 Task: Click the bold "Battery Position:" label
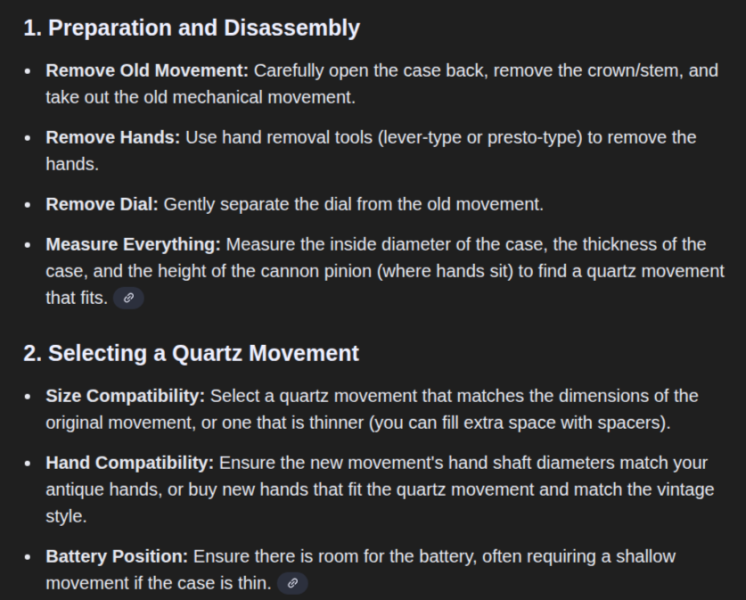point(117,556)
